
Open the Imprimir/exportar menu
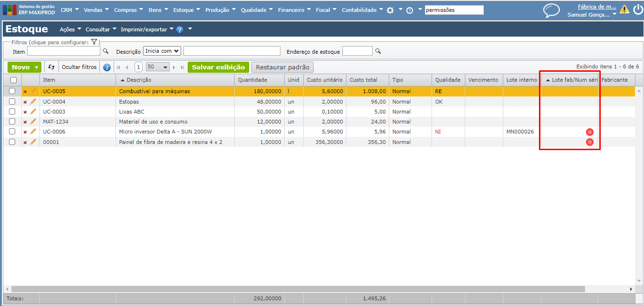[147, 29]
